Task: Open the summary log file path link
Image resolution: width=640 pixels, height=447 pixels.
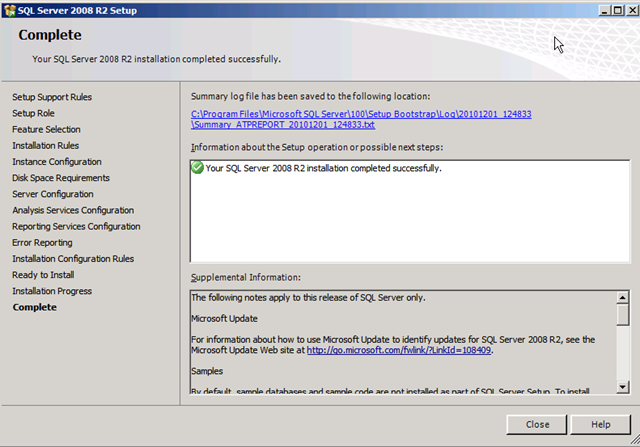Action: point(361,119)
